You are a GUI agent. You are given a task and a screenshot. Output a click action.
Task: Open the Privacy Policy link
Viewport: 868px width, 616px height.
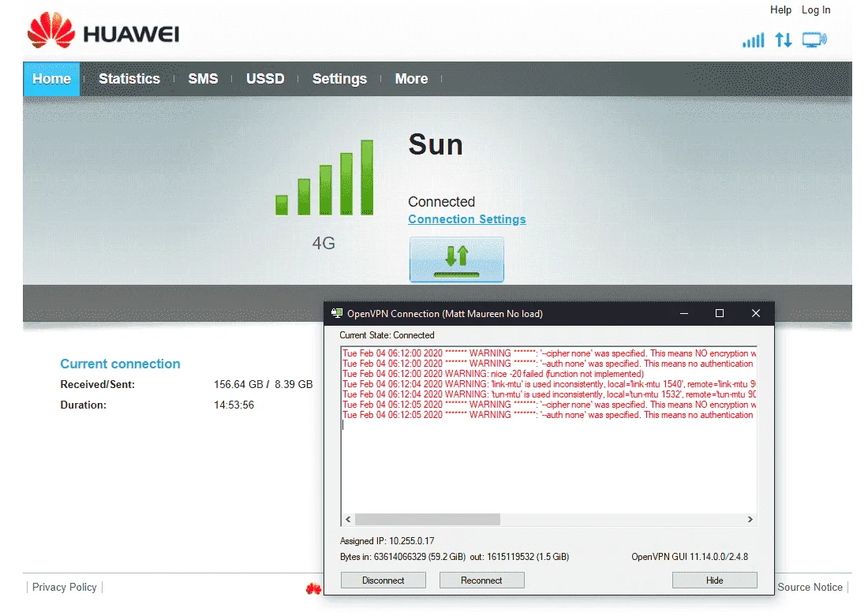coord(64,588)
